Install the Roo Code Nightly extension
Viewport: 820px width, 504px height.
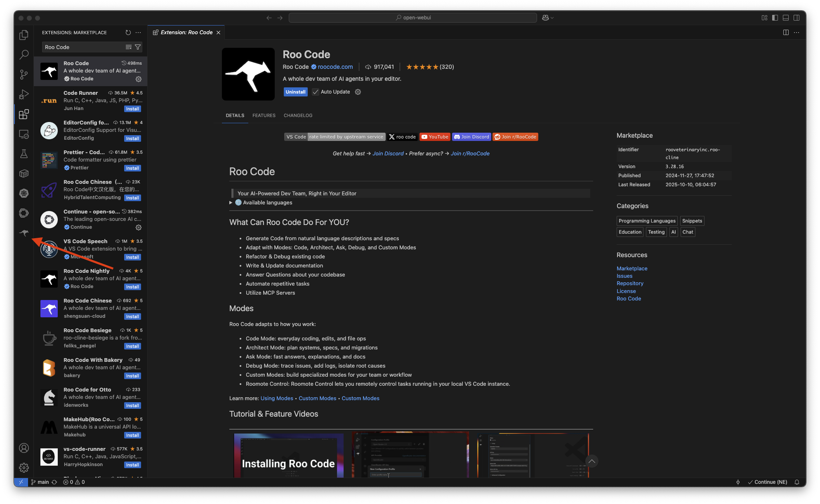coord(132,287)
